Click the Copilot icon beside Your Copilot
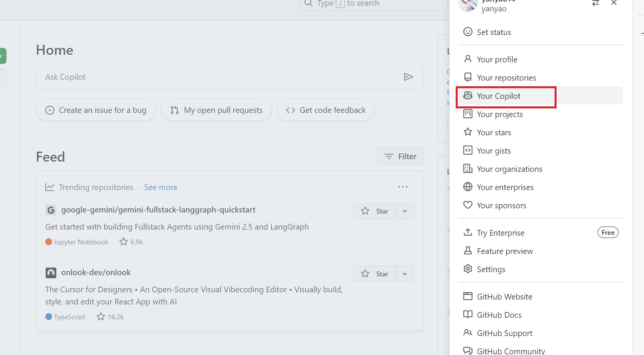This screenshot has width=644, height=355. 468,95
